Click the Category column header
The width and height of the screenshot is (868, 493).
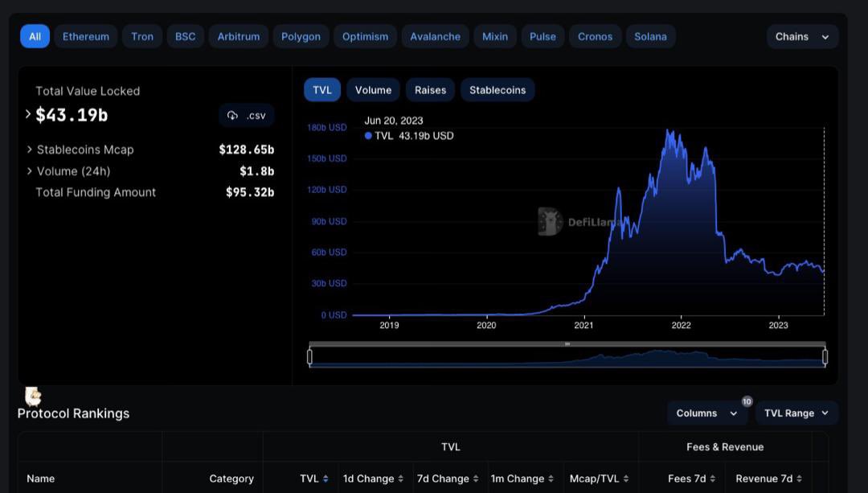click(231, 479)
